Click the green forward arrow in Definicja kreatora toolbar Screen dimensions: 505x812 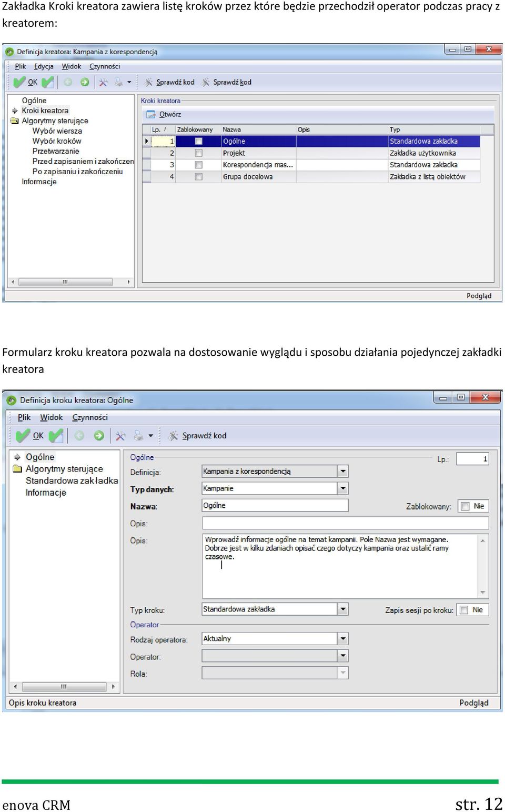[85, 82]
